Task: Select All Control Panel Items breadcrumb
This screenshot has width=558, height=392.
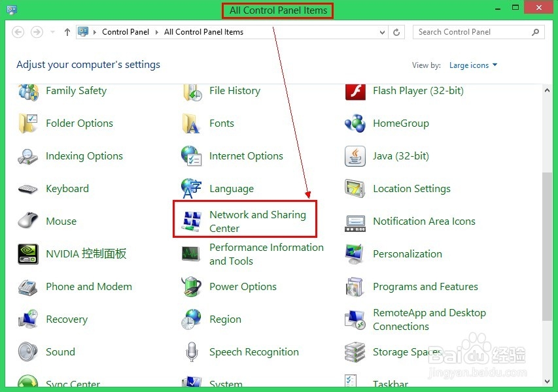Action: click(x=203, y=32)
